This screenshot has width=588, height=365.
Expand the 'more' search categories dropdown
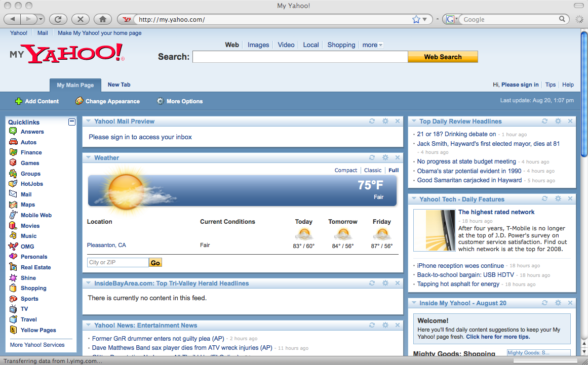372,45
